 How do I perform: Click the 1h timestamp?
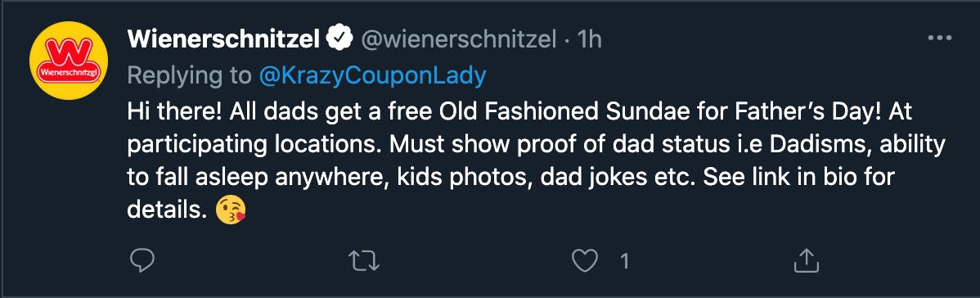(589, 40)
